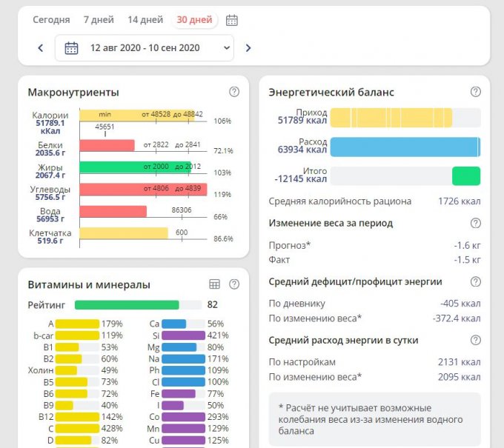Go to next date period arrow
This screenshot has height=448, width=504.
pos(248,48)
